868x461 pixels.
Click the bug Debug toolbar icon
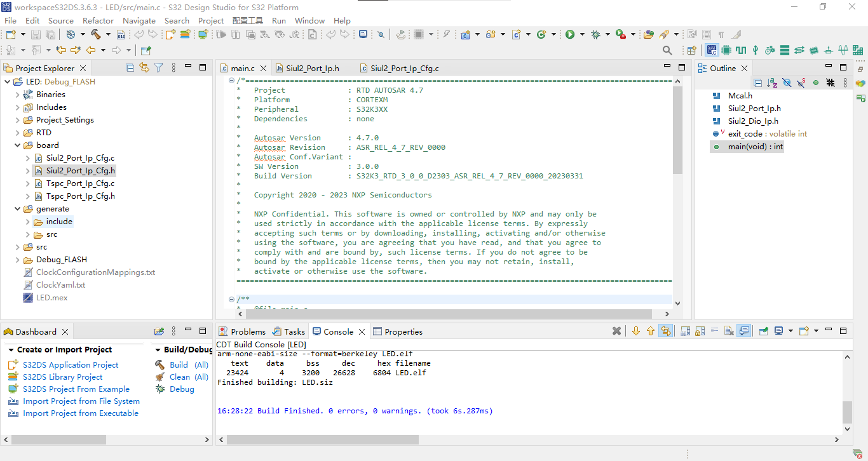595,34
